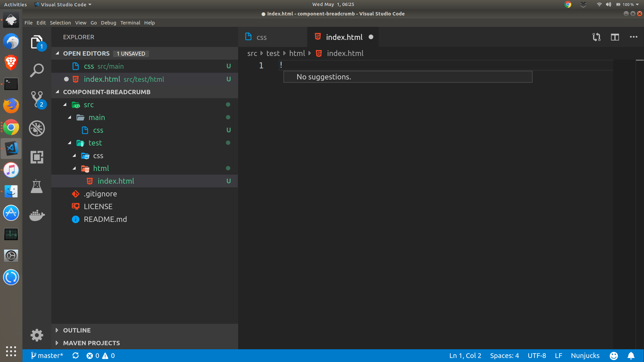Image resolution: width=644 pixels, height=362 pixels.
Task: Click the Manage gear icon
Action: [x=37, y=335]
